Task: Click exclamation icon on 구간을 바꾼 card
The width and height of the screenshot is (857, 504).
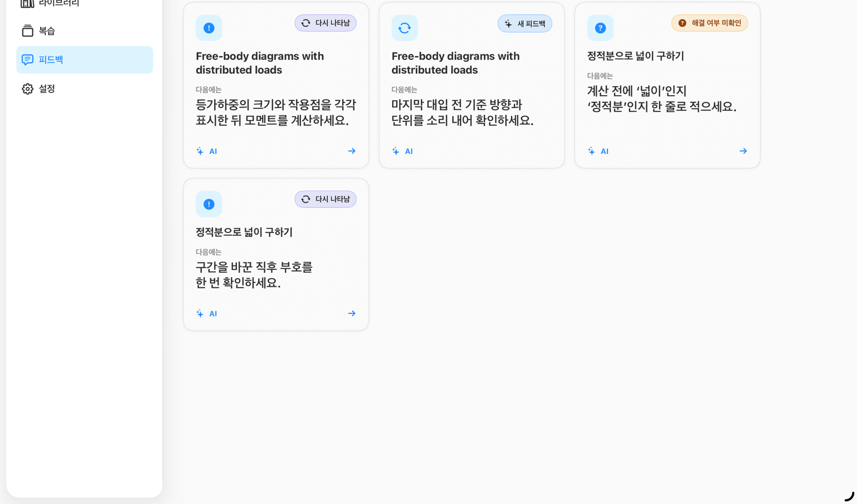Action: click(x=209, y=204)
